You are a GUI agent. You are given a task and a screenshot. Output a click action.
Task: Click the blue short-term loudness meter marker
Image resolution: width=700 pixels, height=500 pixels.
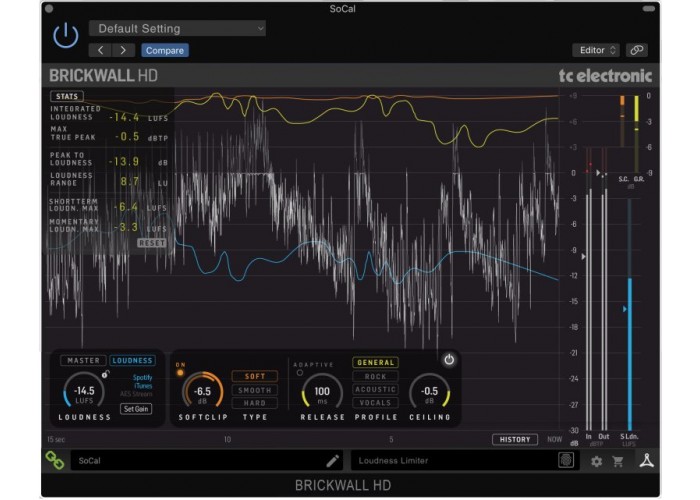coord(625,309)
